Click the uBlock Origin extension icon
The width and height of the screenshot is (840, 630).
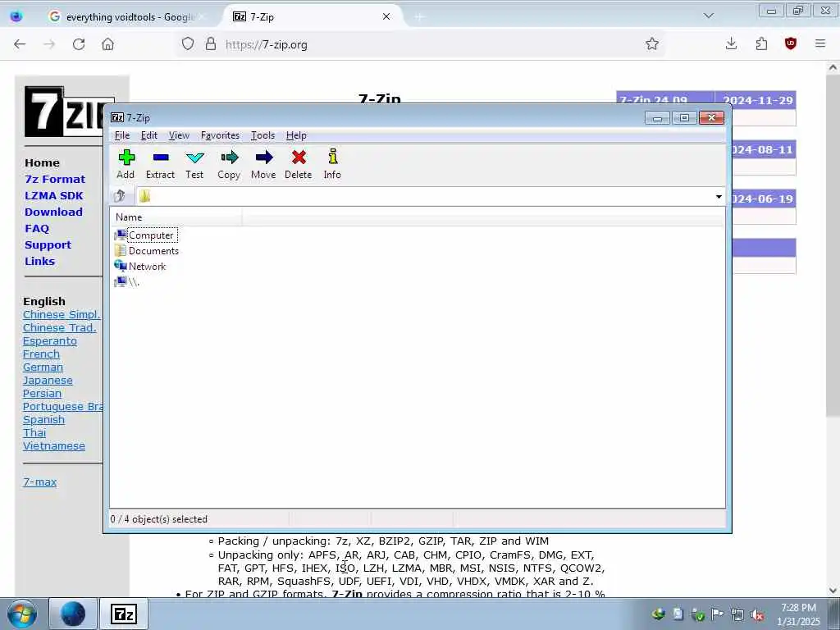(x=791, y=44)
